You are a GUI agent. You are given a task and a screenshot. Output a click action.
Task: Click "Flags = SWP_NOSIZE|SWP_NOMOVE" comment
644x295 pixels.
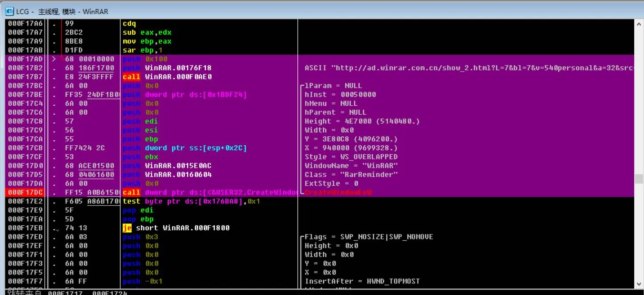[x=369, y=237]
